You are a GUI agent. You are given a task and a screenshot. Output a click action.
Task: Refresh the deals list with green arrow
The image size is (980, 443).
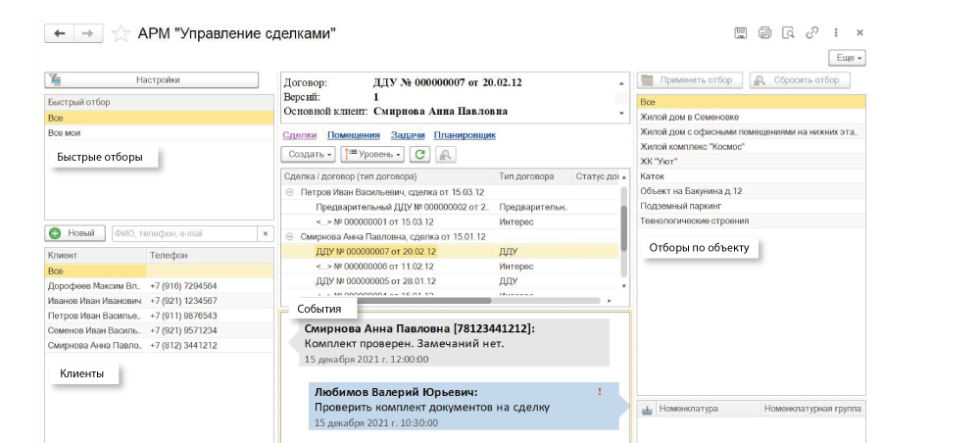(x=420, y=154)
